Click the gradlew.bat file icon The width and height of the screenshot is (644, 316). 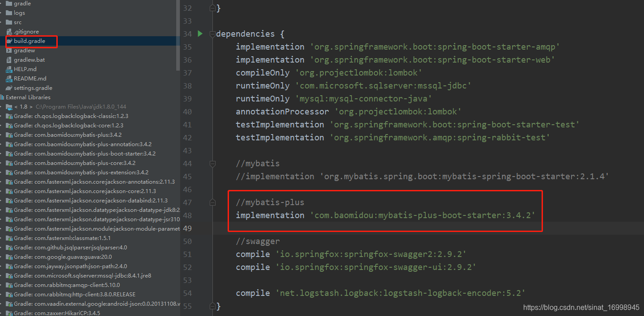click(9, 60)
